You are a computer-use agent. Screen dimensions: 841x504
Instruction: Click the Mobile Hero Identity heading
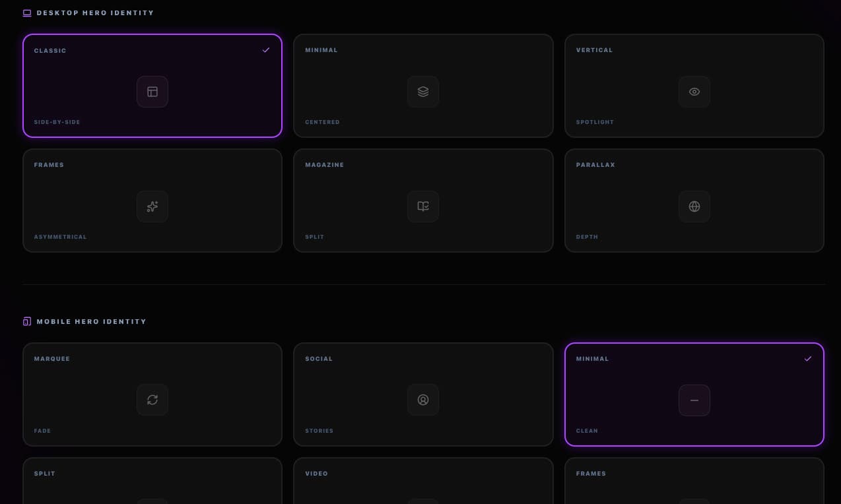pos(92,322)
